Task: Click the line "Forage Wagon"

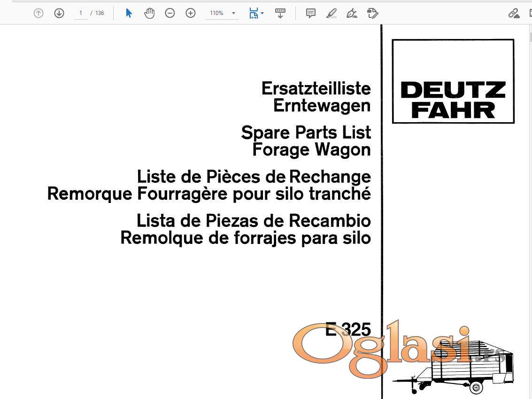Action: [x=311, y=150]
